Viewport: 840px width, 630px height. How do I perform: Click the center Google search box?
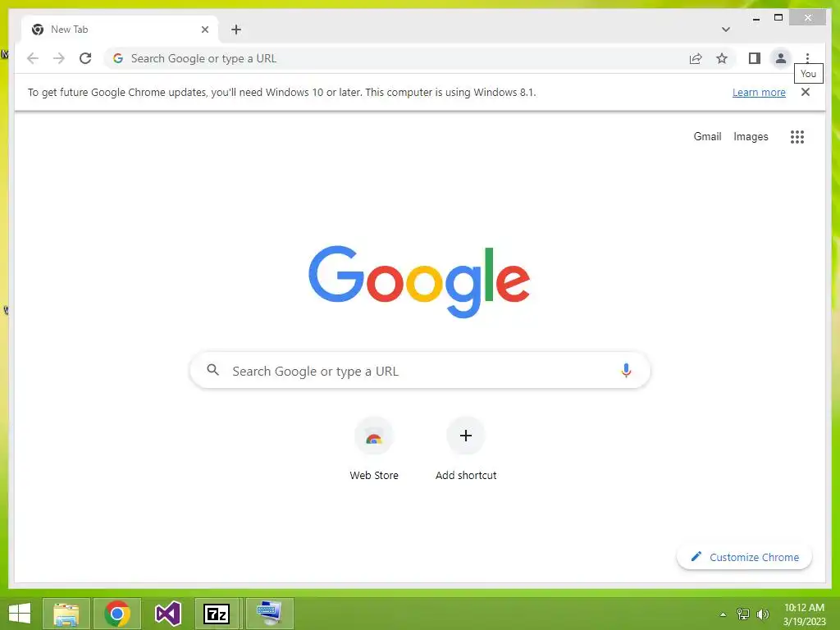coord(420,370)
